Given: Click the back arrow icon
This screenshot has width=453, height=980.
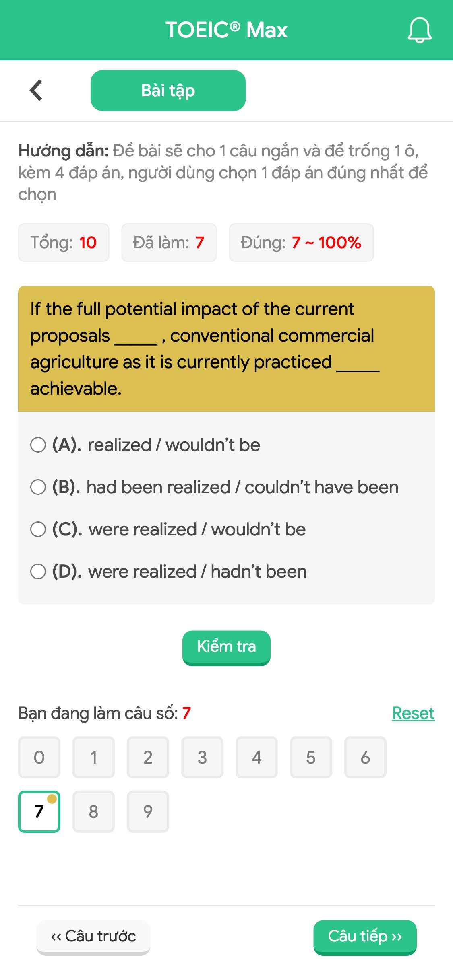Looking at the screenshot, I should [36, 90].
